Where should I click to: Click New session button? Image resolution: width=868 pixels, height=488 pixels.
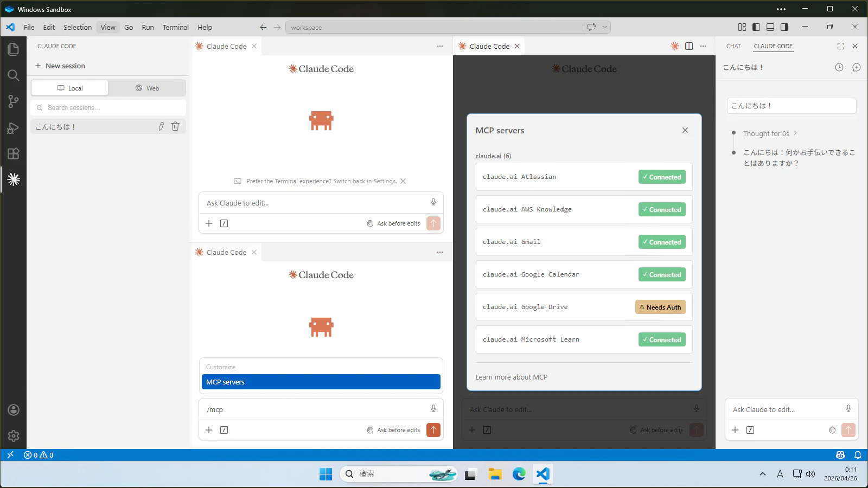60,66
